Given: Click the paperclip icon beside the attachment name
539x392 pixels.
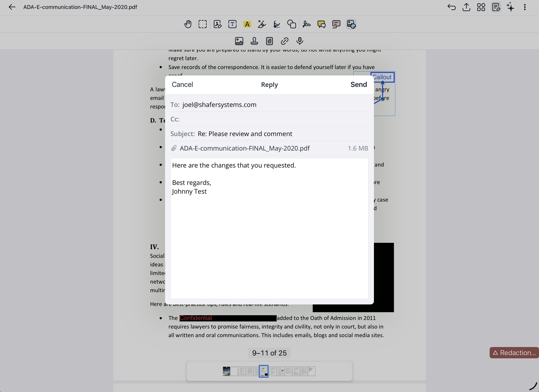Looking at the screenshot, I should 174,148.
